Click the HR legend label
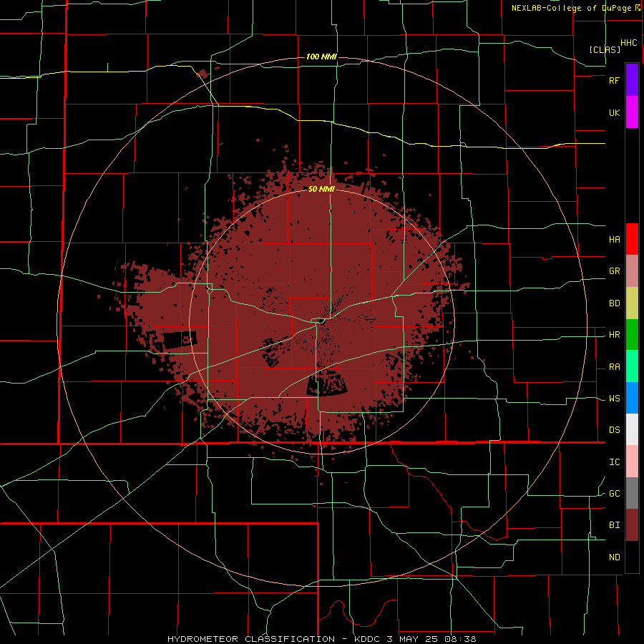Viewport: 644px width, 644px height. click(614, 335)
